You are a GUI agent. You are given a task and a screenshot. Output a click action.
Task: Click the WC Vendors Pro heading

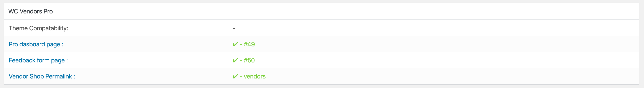[30, 11]
